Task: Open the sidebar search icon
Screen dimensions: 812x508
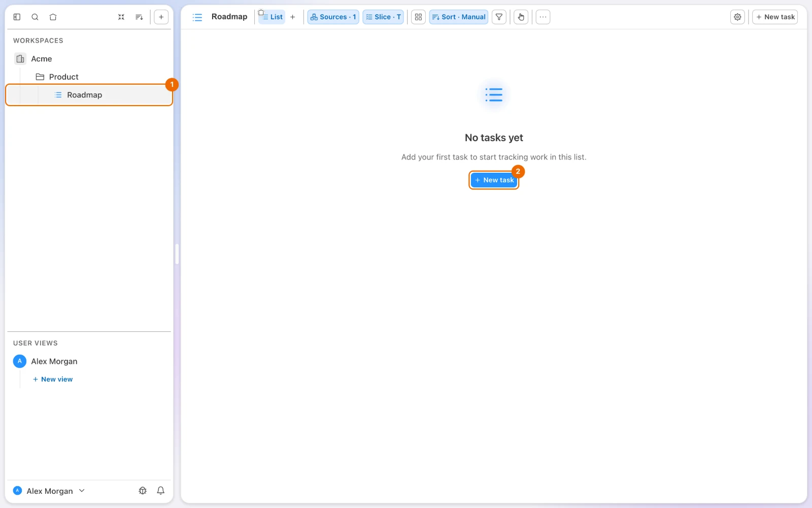Action: tap(35, 17)
